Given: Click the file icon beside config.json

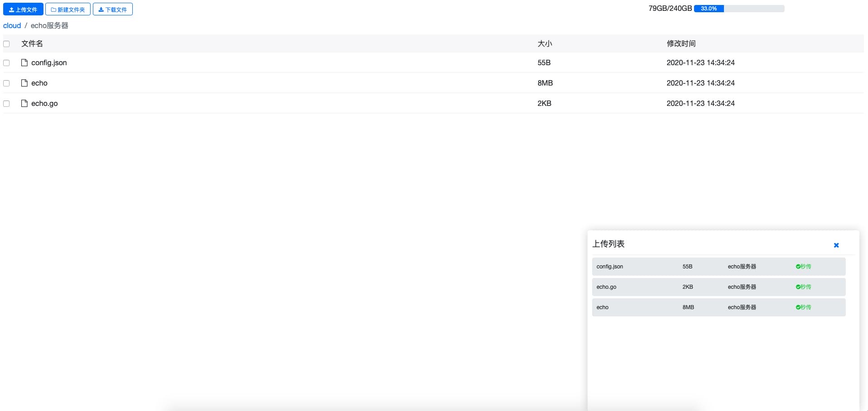Looking at the screenshot, I should click(24, 62).
